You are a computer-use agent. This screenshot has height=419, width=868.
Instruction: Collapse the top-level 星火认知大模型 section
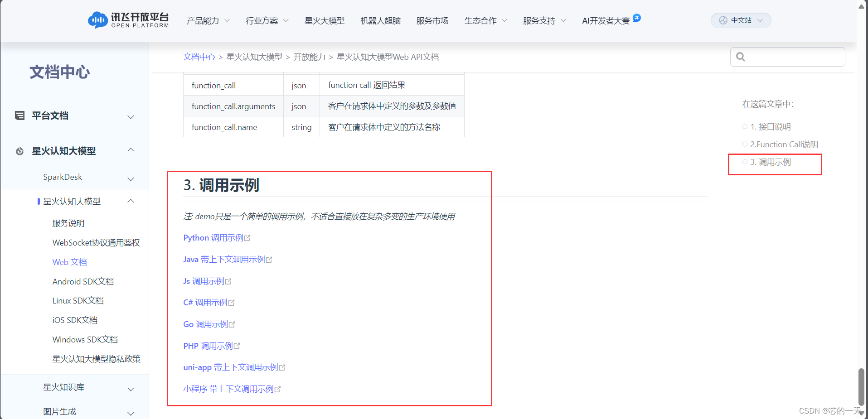pyautogui.click(x=131, y=150)
